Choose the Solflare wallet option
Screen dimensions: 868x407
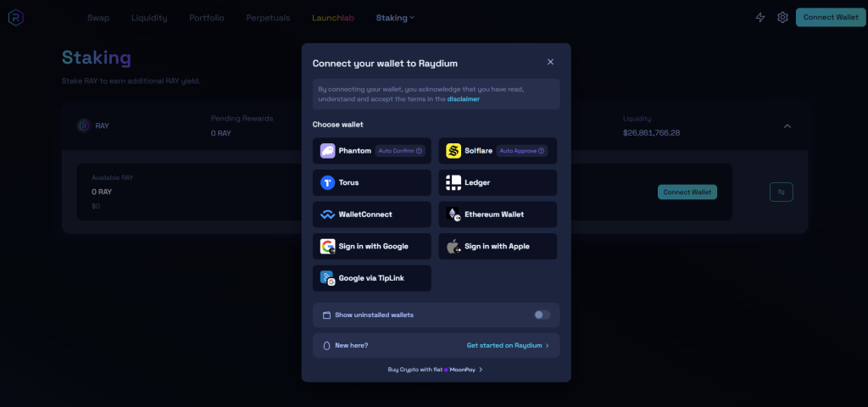(498, 151)
